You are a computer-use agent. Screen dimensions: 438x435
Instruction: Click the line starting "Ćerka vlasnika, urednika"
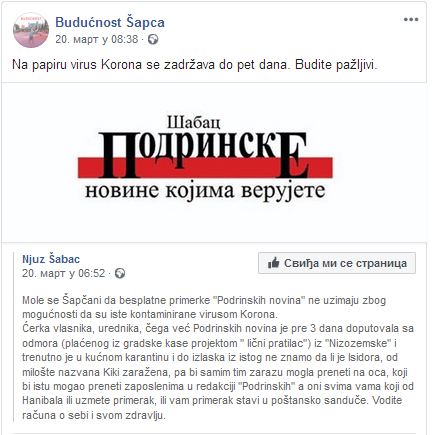pos(218,328)
